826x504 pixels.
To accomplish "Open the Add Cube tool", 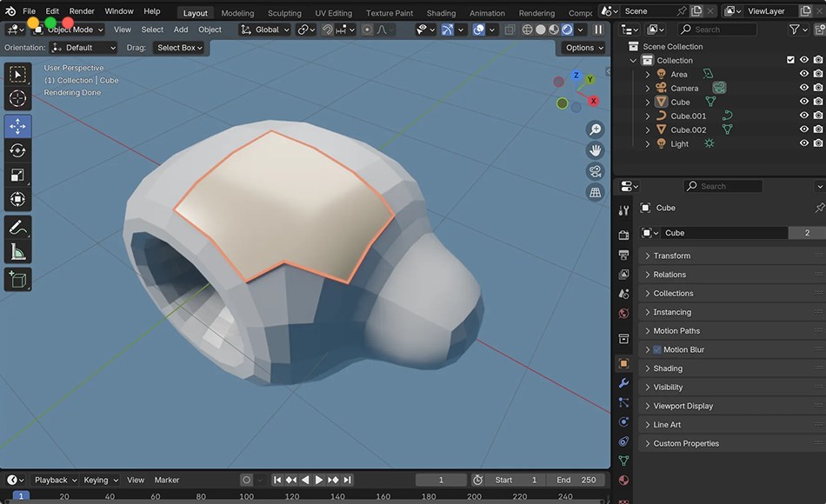I will tap(17, 280).
